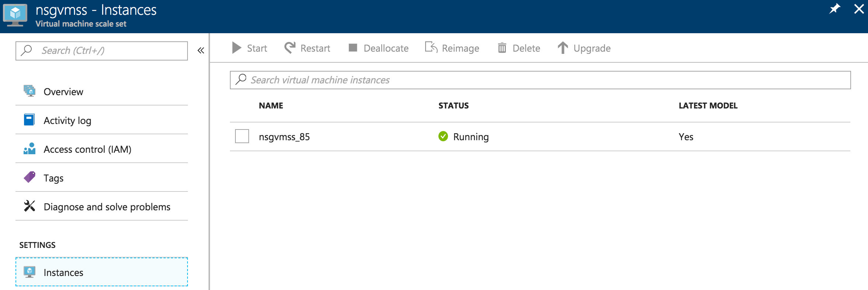Screen dimensions: 868x290
Task: Click the Deallocate toolbar label
Action: [386, 48]
